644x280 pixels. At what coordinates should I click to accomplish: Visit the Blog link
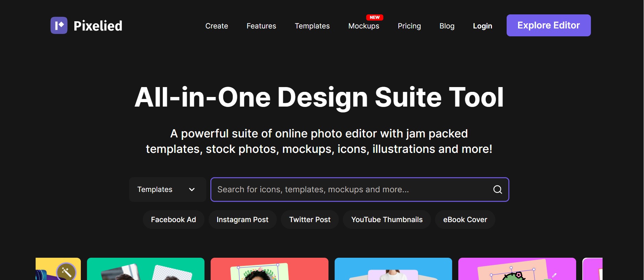click(x=447, y=26)
